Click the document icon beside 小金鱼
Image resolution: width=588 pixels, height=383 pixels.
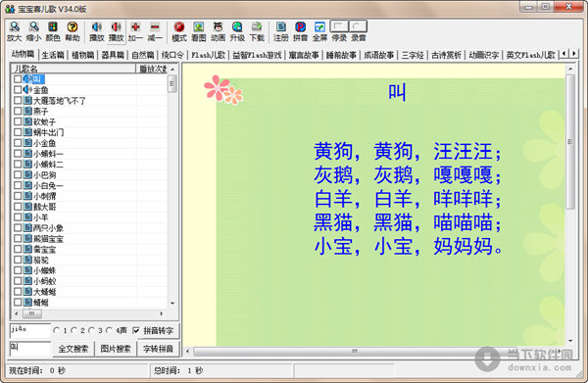[x=27, y=142]
